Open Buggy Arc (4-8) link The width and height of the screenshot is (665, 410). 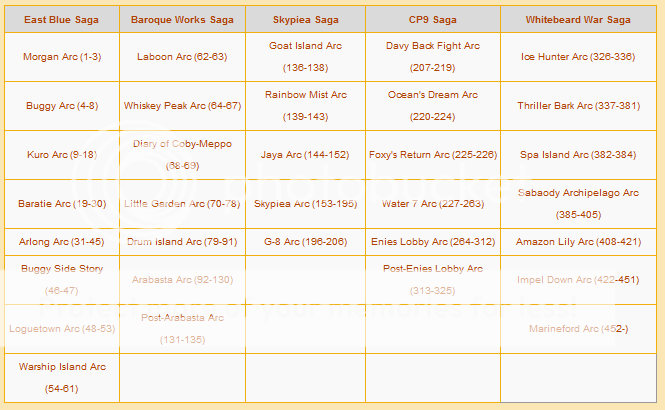pyautogui.click(x=62, y=106)
